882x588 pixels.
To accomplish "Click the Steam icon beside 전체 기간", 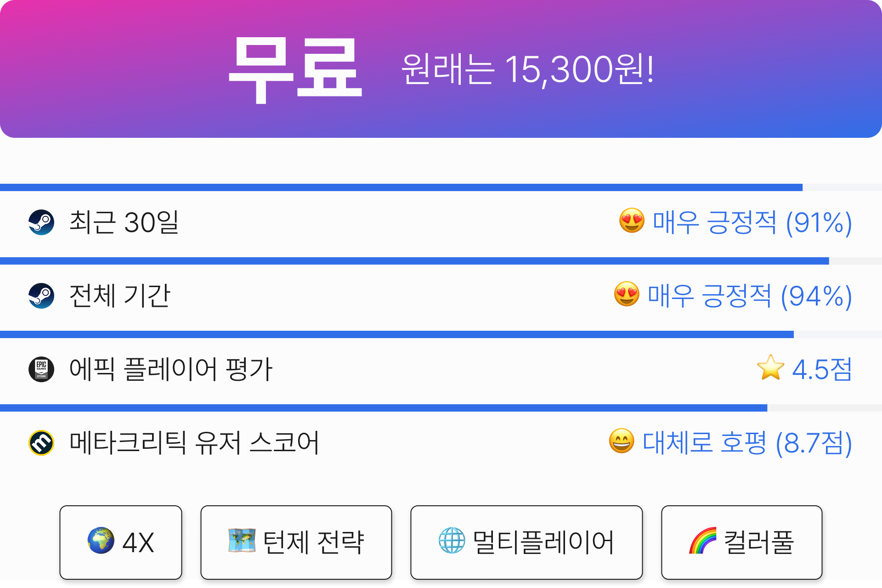I will click(41, 296).
